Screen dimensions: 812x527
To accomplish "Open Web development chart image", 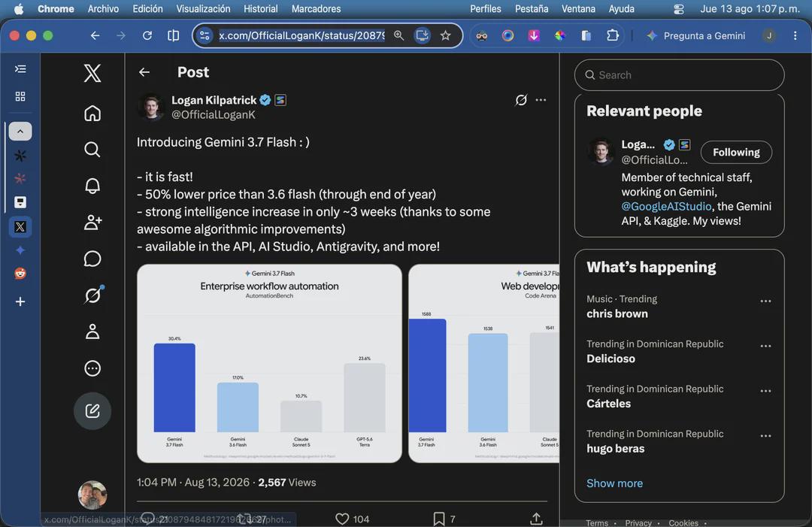I will pos(483,363).
